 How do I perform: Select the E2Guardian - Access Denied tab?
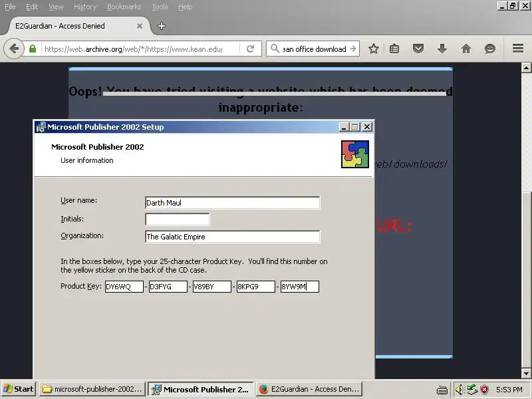76,26
